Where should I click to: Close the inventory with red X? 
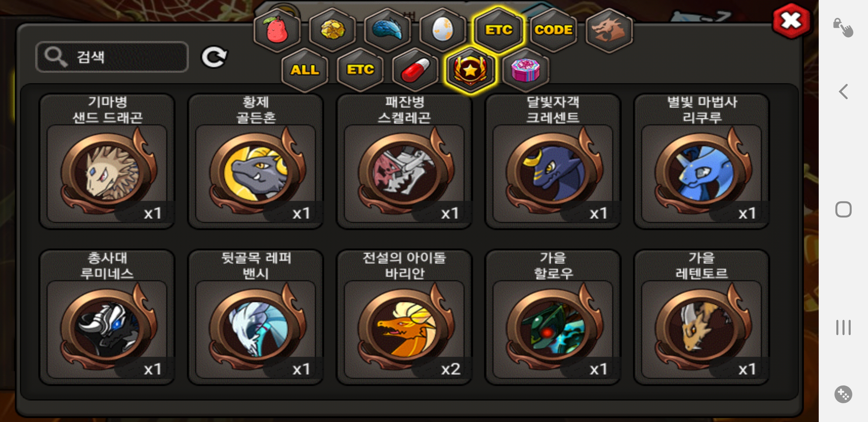[791, 21]
